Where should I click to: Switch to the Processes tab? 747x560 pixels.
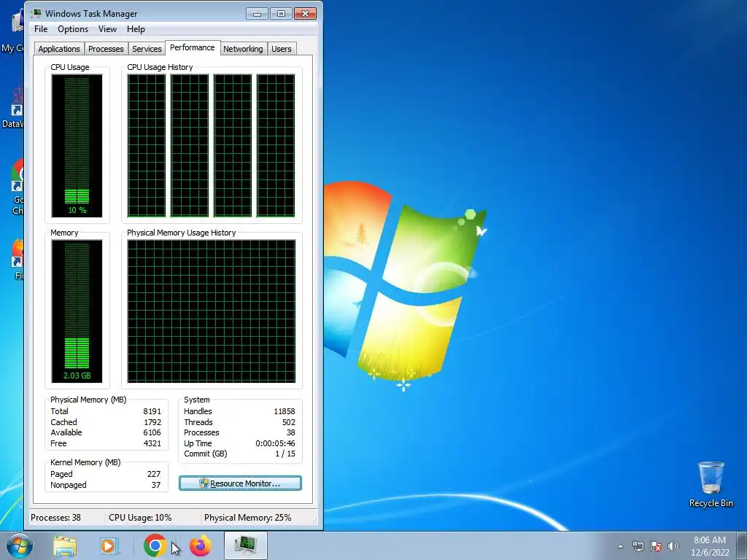(106, 49)
